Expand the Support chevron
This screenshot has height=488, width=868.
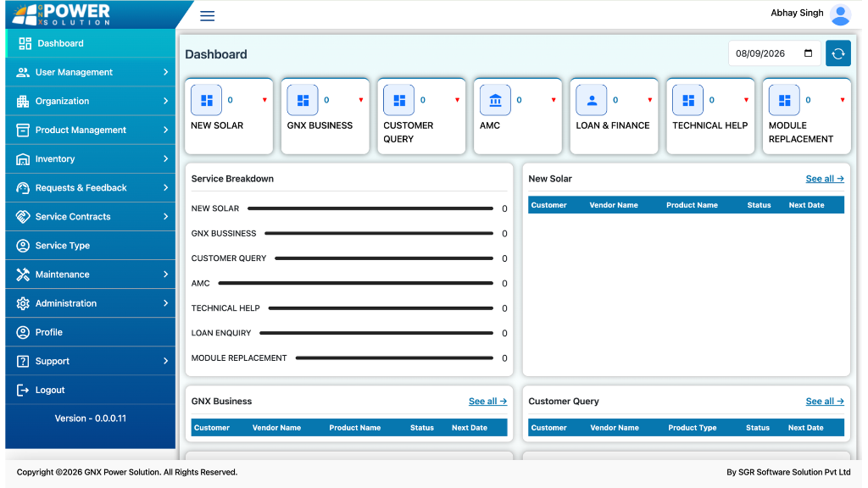(x=165, y=361)
